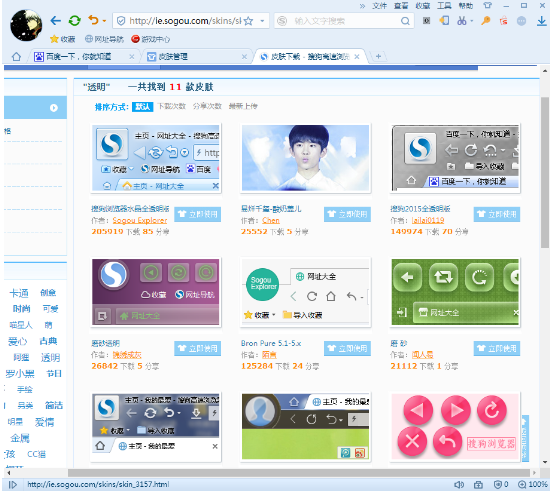Image resolution: width=550 pixels, height=491 pixels.
Task: Click the back navigation arrow
Action: pos(55,21)
